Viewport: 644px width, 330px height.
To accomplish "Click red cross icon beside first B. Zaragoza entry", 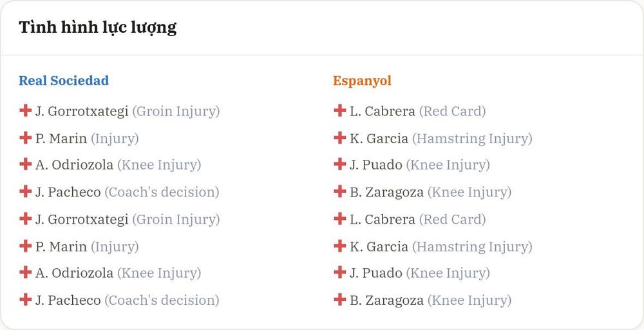I will pos(339,191).
